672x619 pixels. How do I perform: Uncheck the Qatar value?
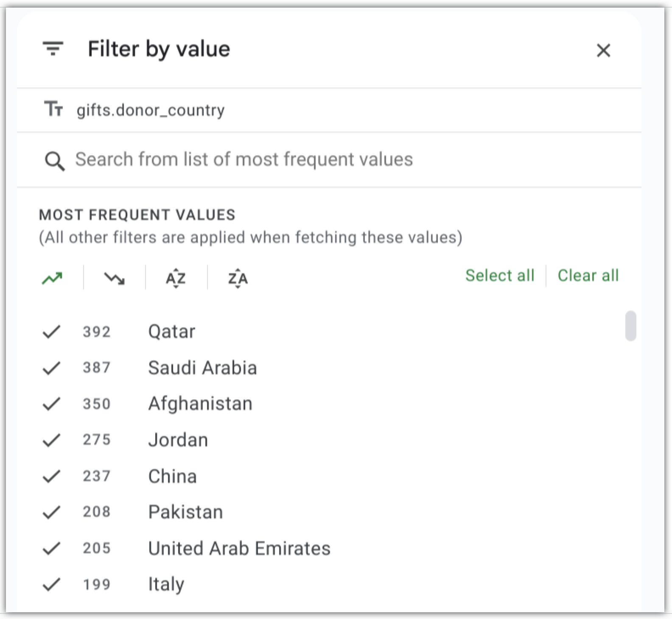(x=51, y=332)
